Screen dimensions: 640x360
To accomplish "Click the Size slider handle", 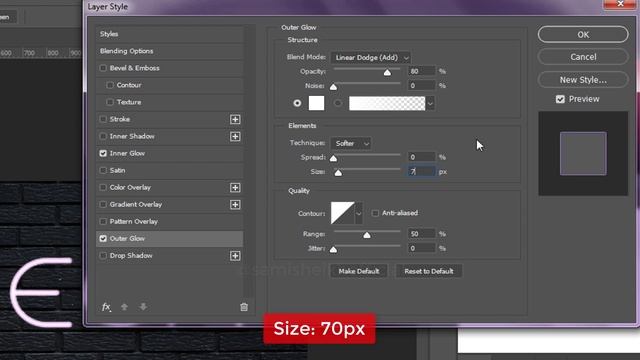I will point(338,173).
